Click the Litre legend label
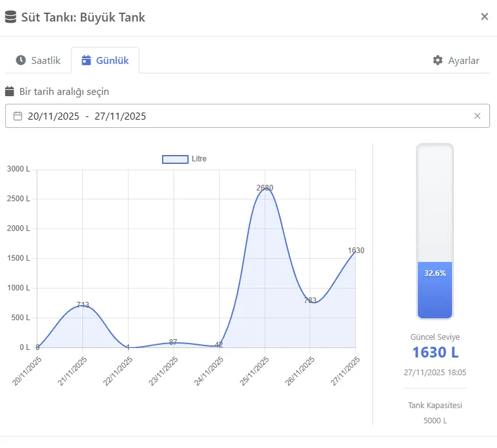The image size is (497, 448). [199, 159]
